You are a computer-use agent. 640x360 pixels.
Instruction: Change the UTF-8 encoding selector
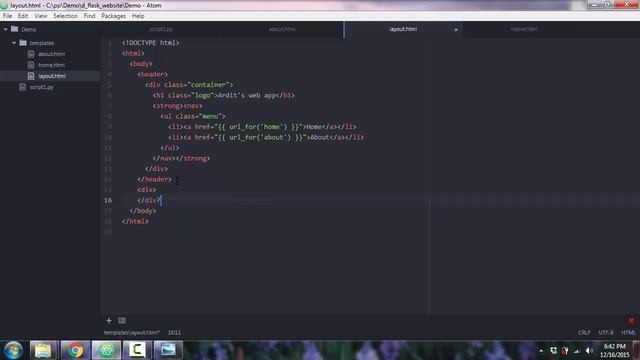(606, 333)
